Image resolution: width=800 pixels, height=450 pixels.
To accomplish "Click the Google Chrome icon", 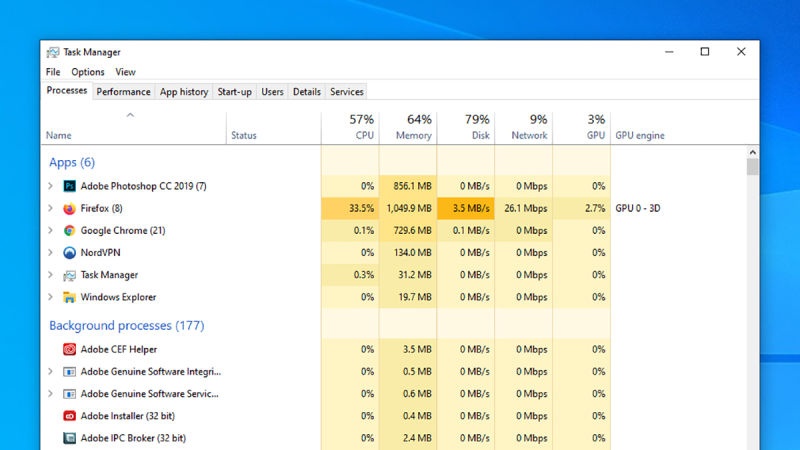I will (69, 230).
